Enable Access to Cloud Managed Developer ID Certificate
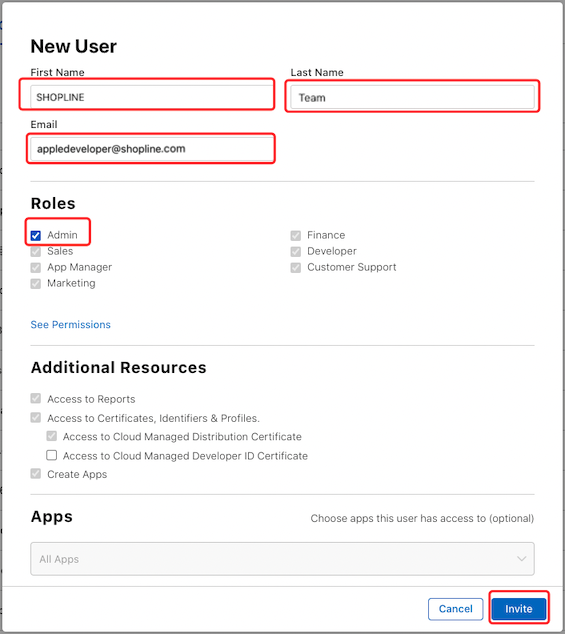 pos(51,455)
